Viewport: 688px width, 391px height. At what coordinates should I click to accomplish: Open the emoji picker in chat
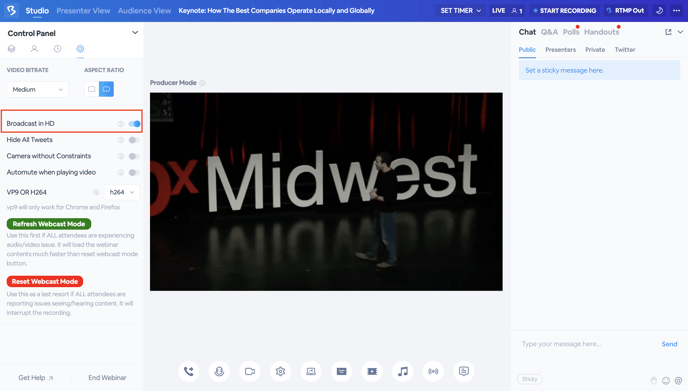coord(666,380)
